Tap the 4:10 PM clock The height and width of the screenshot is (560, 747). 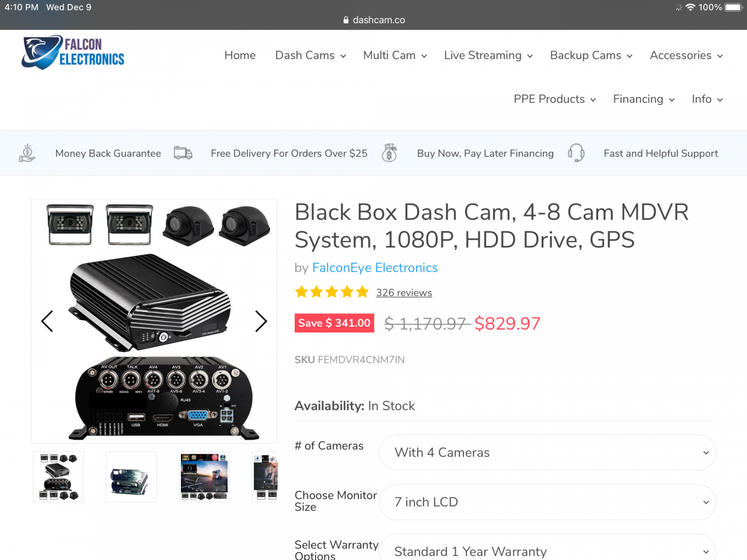[22, 7]
